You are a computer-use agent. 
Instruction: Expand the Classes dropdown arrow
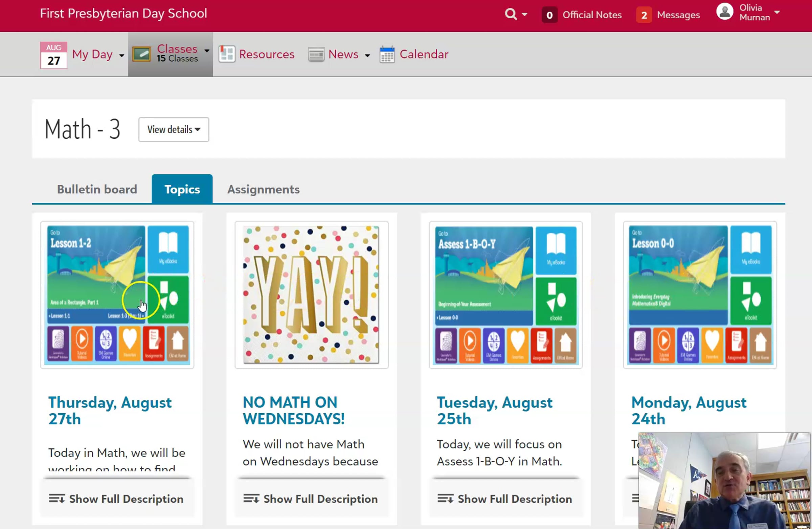(207, 50)
